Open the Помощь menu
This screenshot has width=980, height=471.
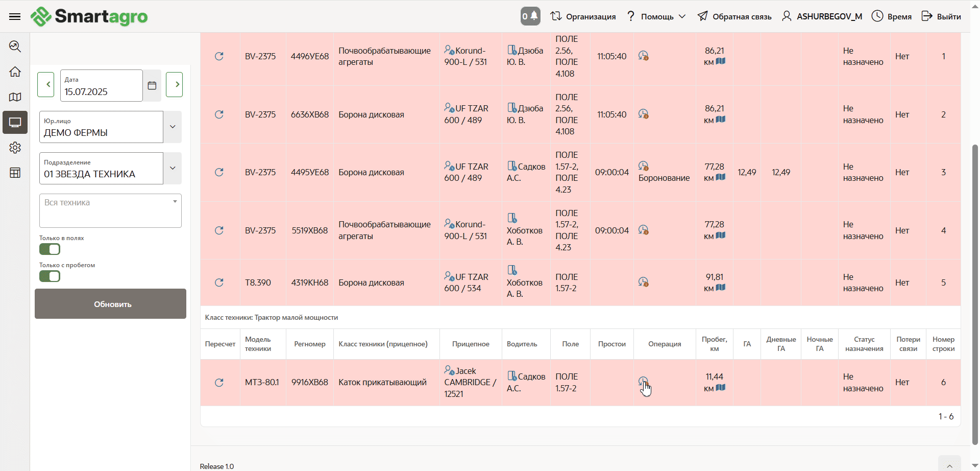tap(656, 16)
